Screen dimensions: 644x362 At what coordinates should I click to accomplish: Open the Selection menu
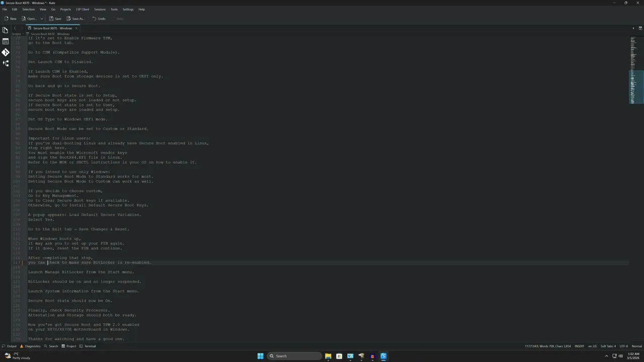coord(29,9)
